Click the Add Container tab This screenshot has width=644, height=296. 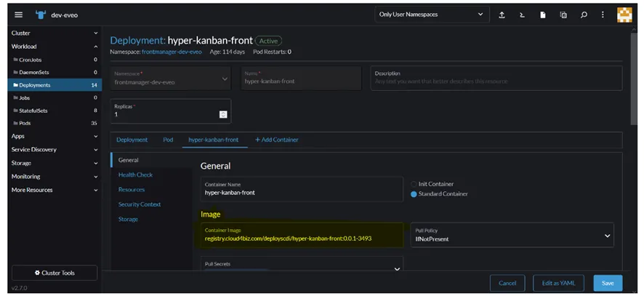click(276, 140)
